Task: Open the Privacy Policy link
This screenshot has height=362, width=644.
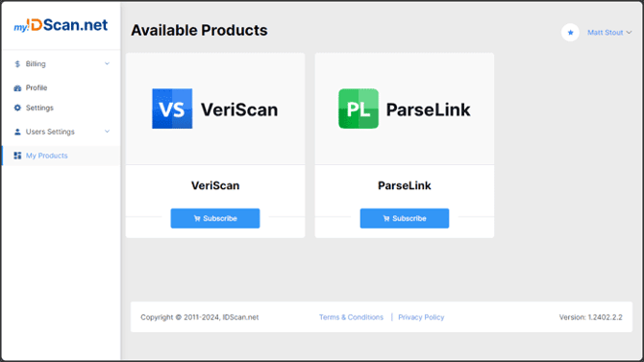Action: (x=421, y=317)
